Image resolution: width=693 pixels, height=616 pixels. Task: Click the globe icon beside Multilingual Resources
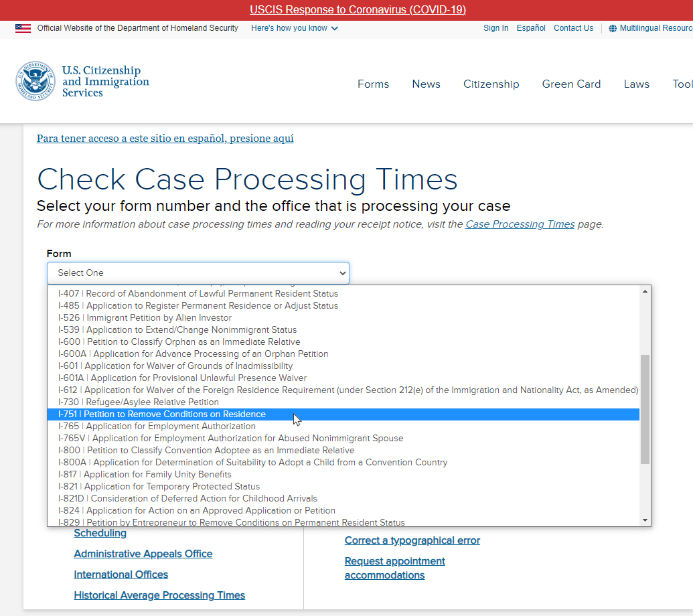(613, 28)
